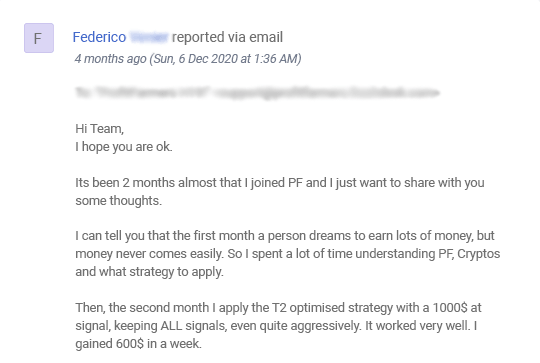
Task: Select the blurred surname next to Federico
Action: pos(149,37)
